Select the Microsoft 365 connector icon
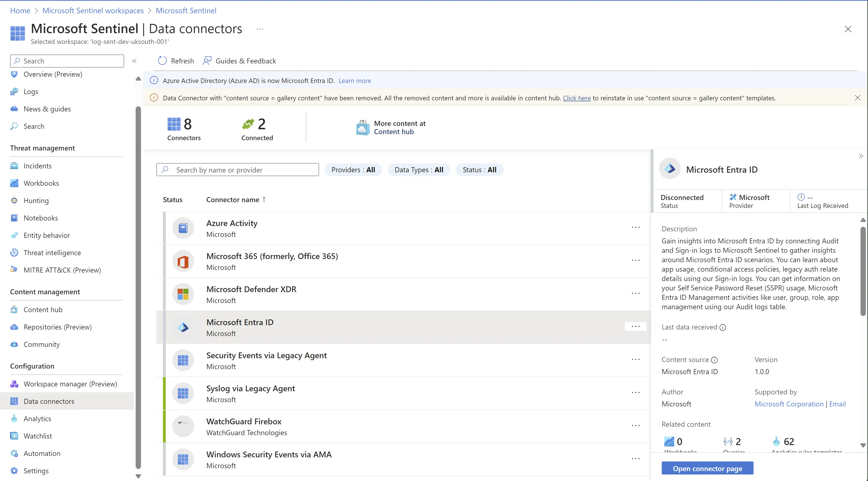The width and height of the screenshot is (868, 481). coord(183,261)
